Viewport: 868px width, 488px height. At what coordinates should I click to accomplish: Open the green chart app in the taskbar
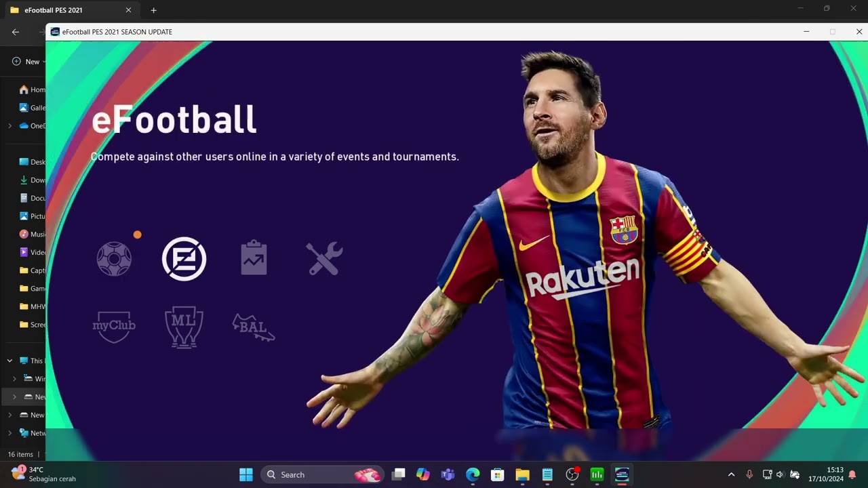click(x=597, y=474)
